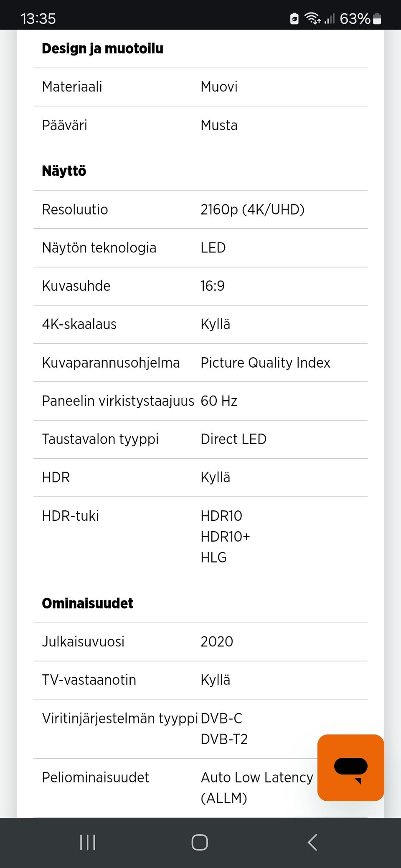Tap the Paneelin virkistystaajuus row label

pyautogui.click(x=118, y=401)
